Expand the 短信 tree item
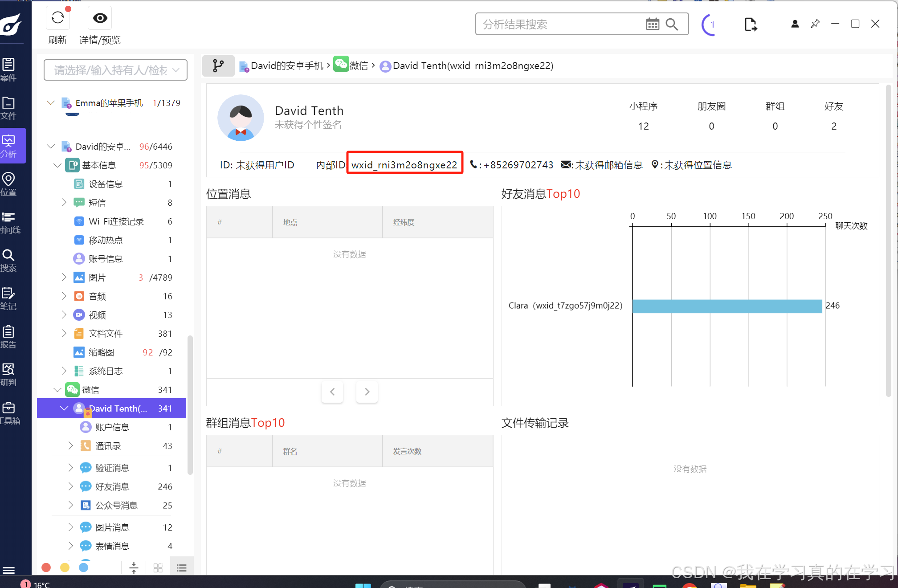898x588 pixels. click(64, 203)
